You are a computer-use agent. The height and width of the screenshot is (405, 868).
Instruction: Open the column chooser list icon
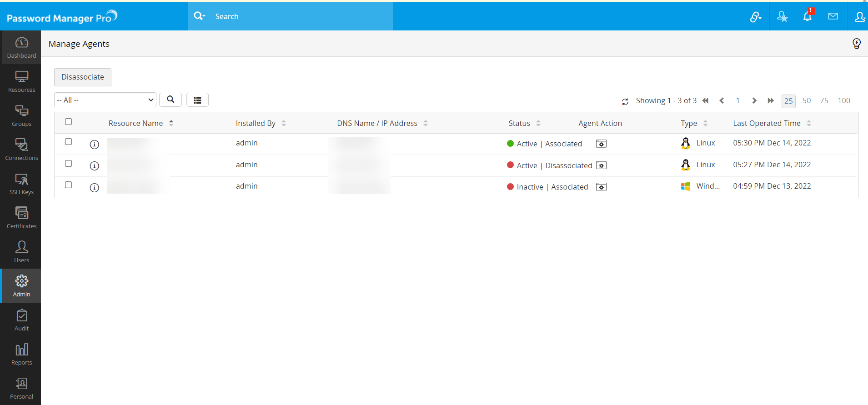tap(197, 100)
